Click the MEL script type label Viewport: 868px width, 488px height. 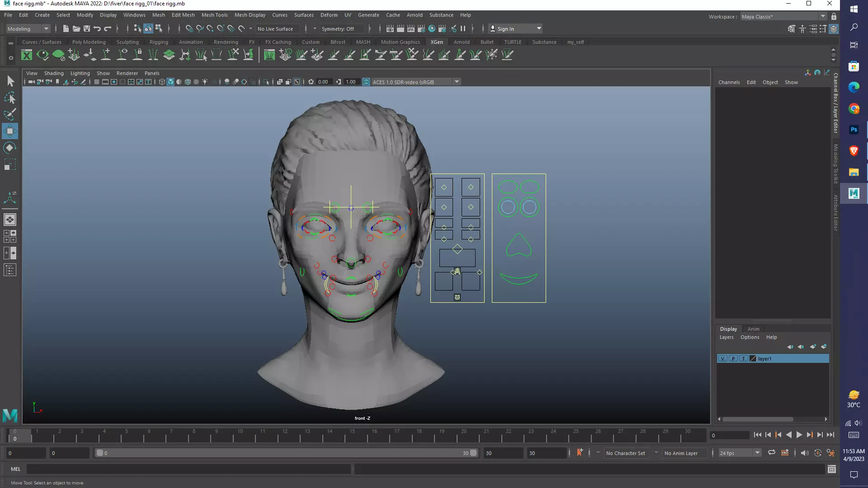[15, 469]
